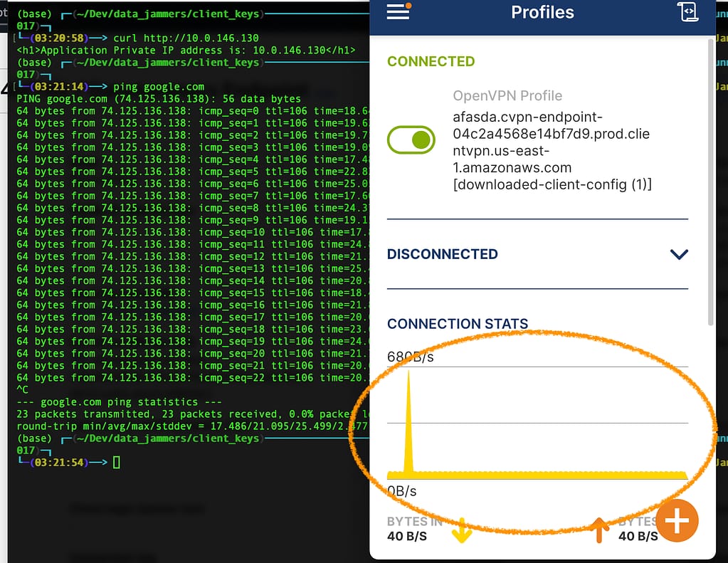The width and height of the screenshot is (728, 563).
Task: Click the ping google.com command line
Action: [x=159, y=86]
